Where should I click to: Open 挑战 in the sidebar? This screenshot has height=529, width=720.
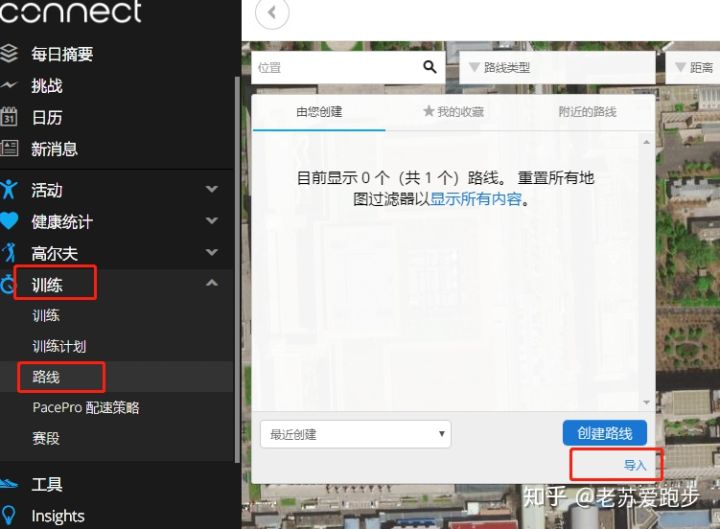47,86
